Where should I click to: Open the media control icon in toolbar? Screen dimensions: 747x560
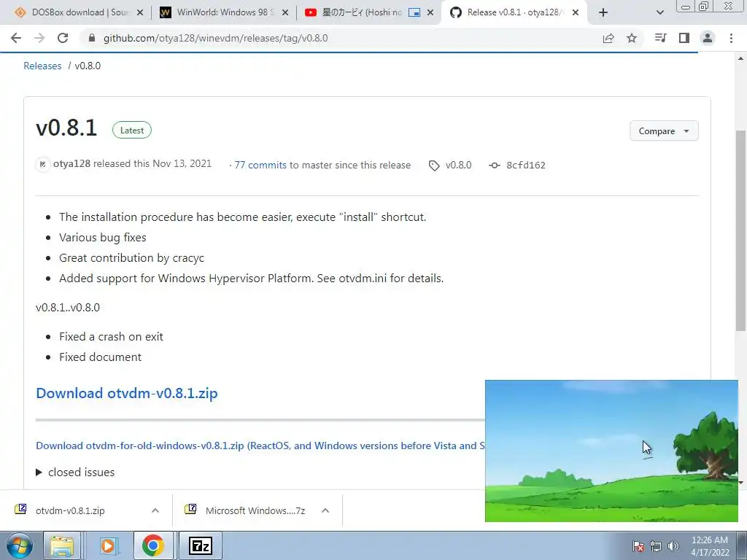click(660, 38)
